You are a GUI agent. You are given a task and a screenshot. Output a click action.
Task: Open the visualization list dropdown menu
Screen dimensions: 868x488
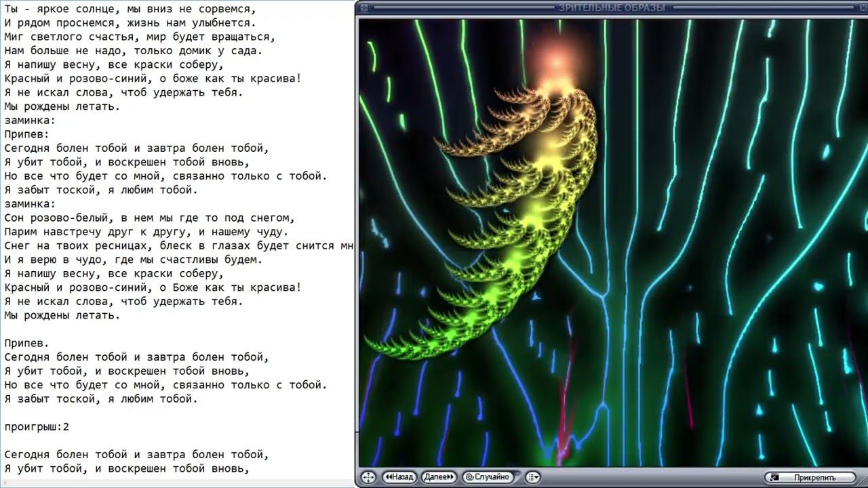click(532, 477)
